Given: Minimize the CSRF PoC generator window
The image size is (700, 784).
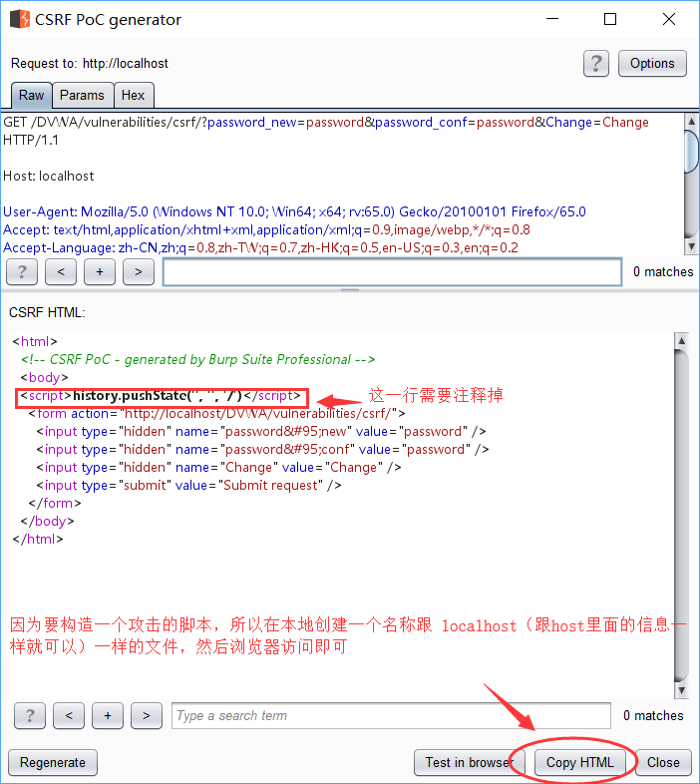Looking at the screenshot, I should coord(552,19).
